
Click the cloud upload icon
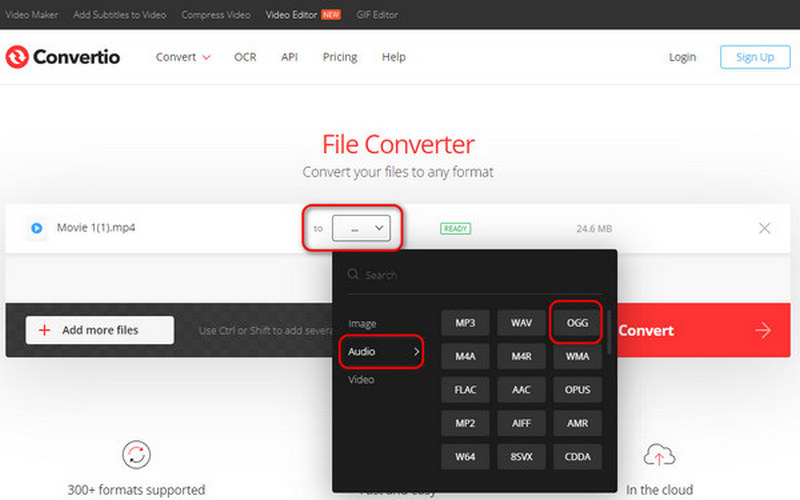(x=658, y=455)
